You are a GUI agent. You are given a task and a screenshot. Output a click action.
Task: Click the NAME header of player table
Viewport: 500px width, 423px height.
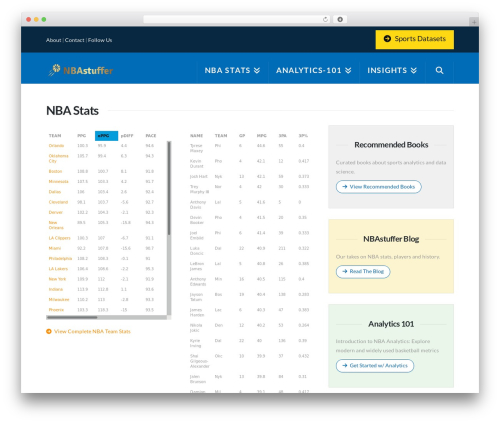196,136
